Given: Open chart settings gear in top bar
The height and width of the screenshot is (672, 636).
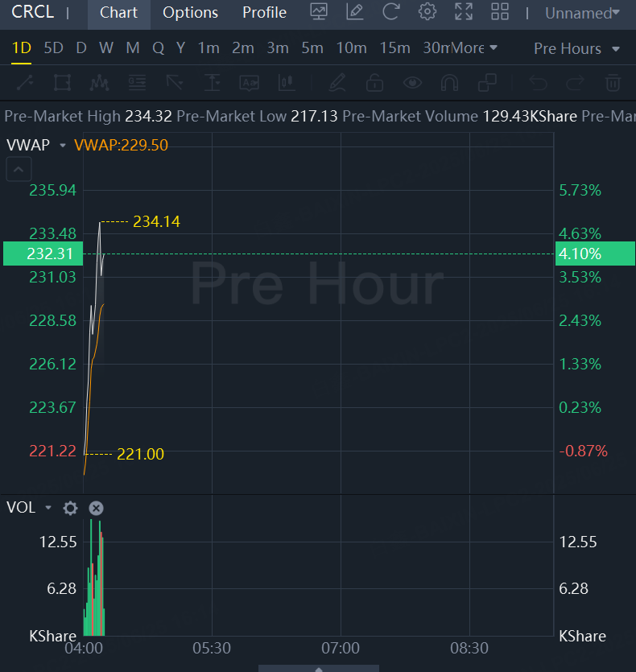Looking at the screenshot, I should click(427, 12).
